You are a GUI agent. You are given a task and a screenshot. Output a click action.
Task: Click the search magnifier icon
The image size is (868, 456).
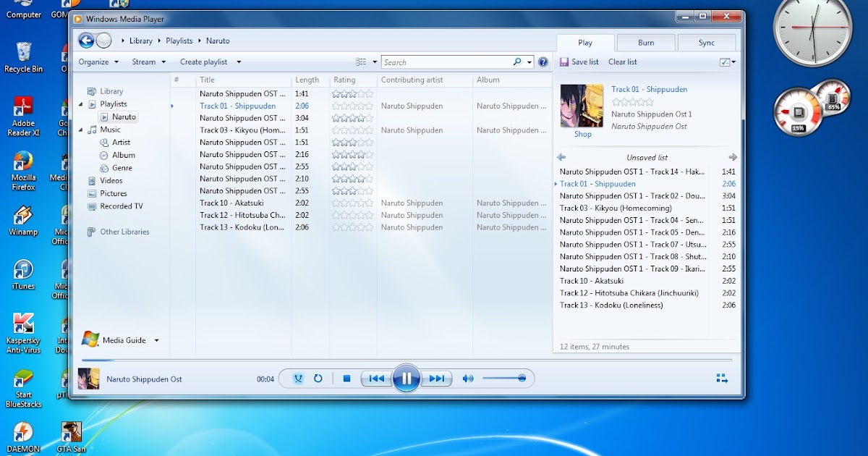click(517, 62)
